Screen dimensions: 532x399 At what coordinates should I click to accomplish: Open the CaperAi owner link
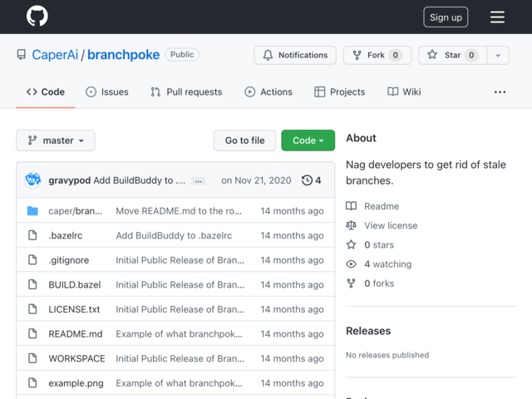point(55,55)
